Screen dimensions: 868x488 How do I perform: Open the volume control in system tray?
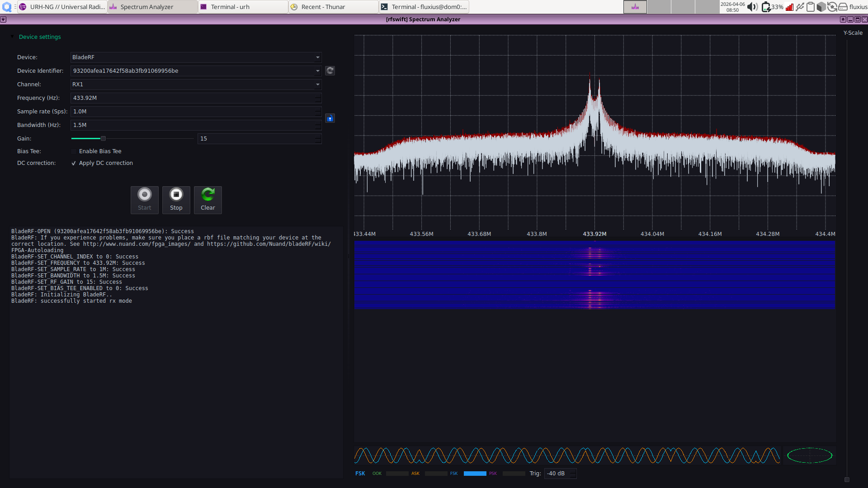(752, 7)
